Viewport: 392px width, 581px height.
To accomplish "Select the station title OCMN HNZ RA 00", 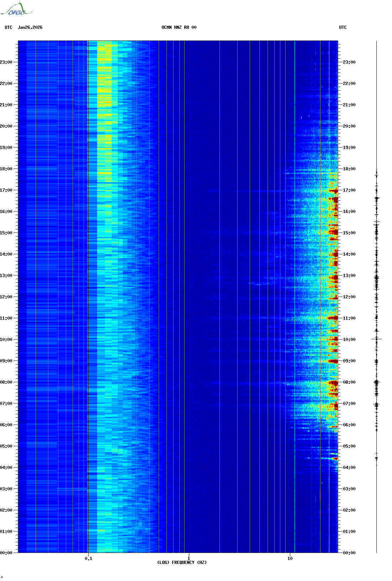I will click(x=179, y=27).
